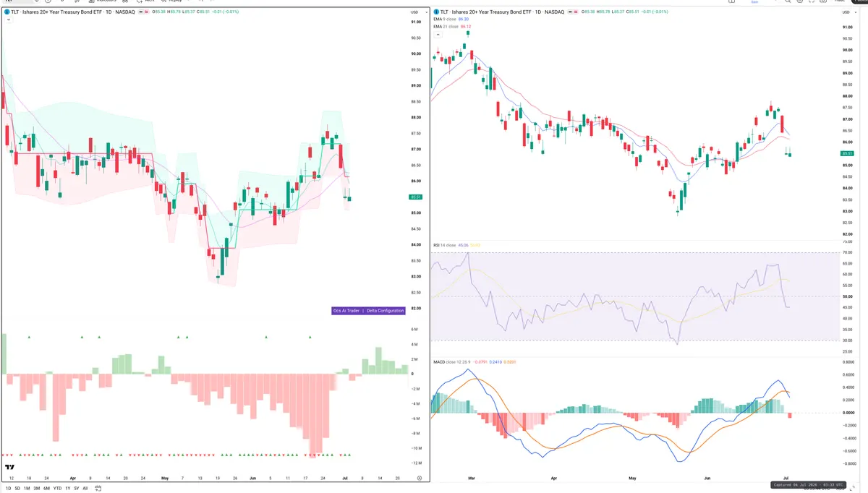Image resolution: width=868 pixels, height=493 pixels.
Task: Select the 5D time range
Action: click(17, 489)
